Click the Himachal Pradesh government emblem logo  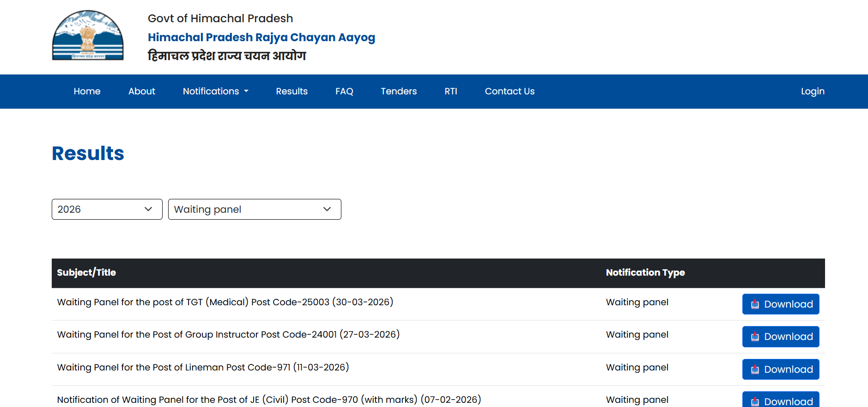(x=88, y=36)
